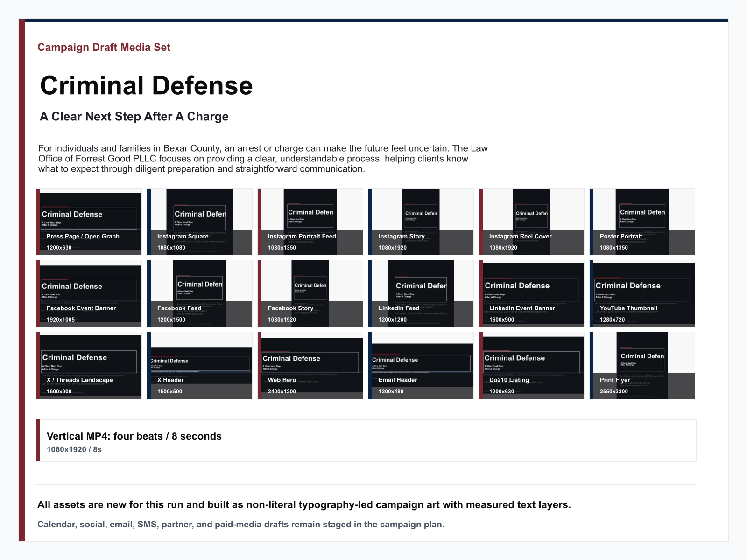Select the Facebook Event Banner thumbnail

[89, 294]
